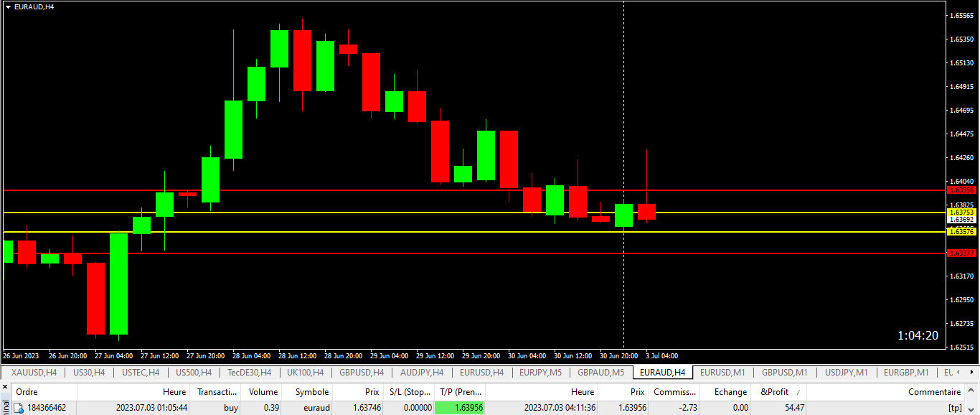Viewport: 980px width, 415px height.
Task: Switch to the EURGBP,M1 chart tab
Action: coord(906,373)
